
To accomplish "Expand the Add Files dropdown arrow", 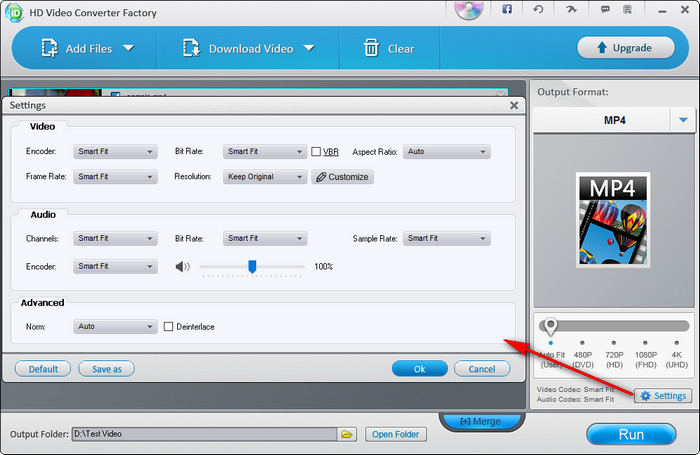I will coord(129,48).
